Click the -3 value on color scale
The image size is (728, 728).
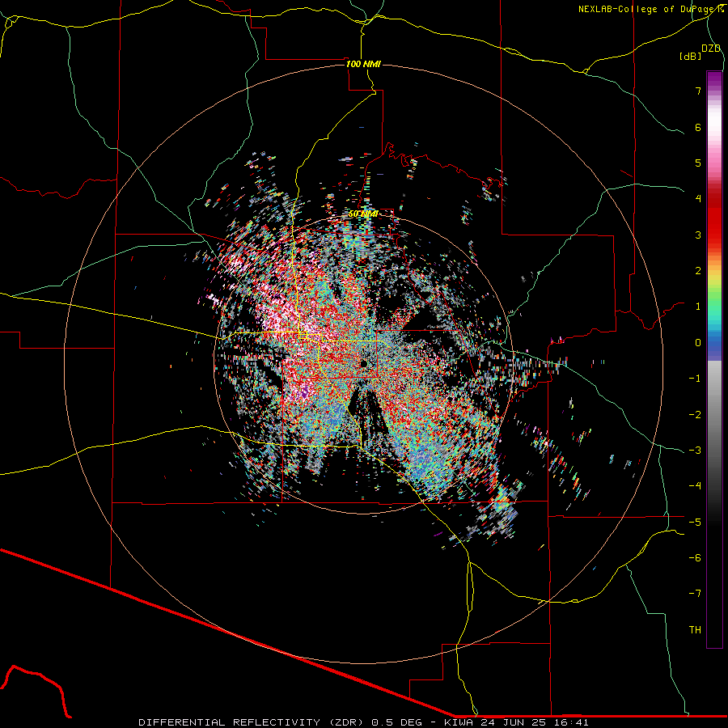click(695, 451)
